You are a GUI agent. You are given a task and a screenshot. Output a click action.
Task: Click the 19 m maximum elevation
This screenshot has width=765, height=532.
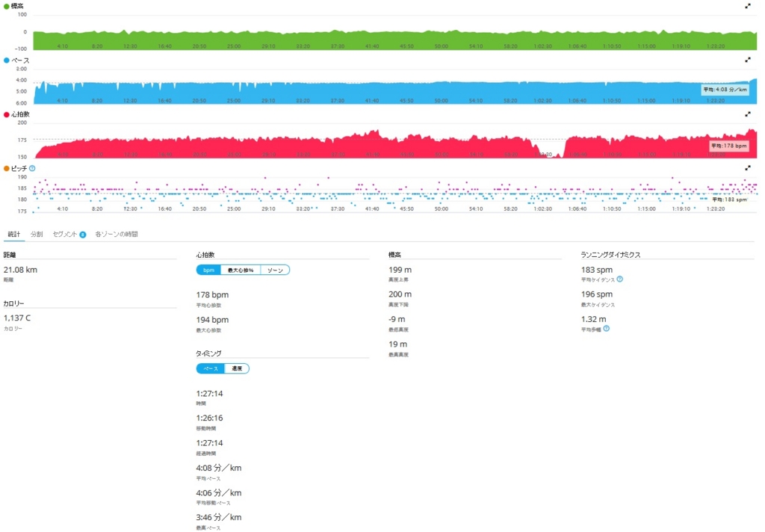coord(397,344)
